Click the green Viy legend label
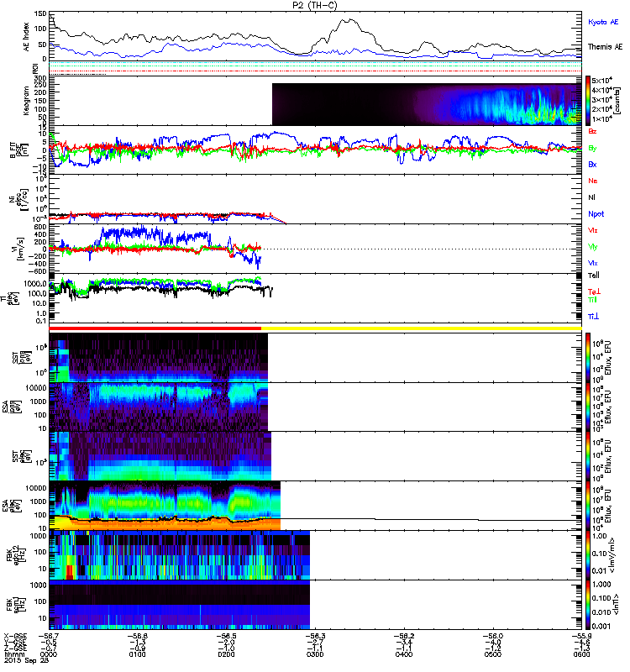630x672 pixels. coord(593,247)
